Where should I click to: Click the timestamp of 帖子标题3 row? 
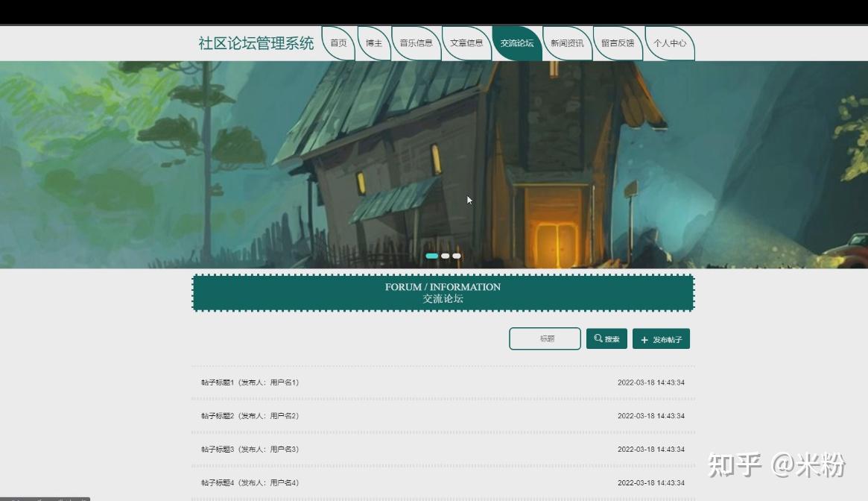651,450
